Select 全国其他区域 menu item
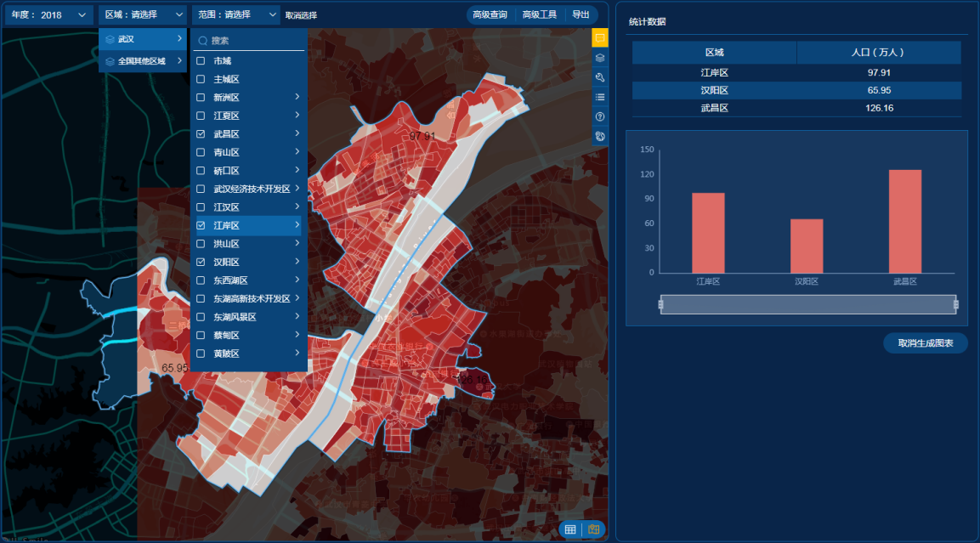980x543 pixels. coord(143,61)
